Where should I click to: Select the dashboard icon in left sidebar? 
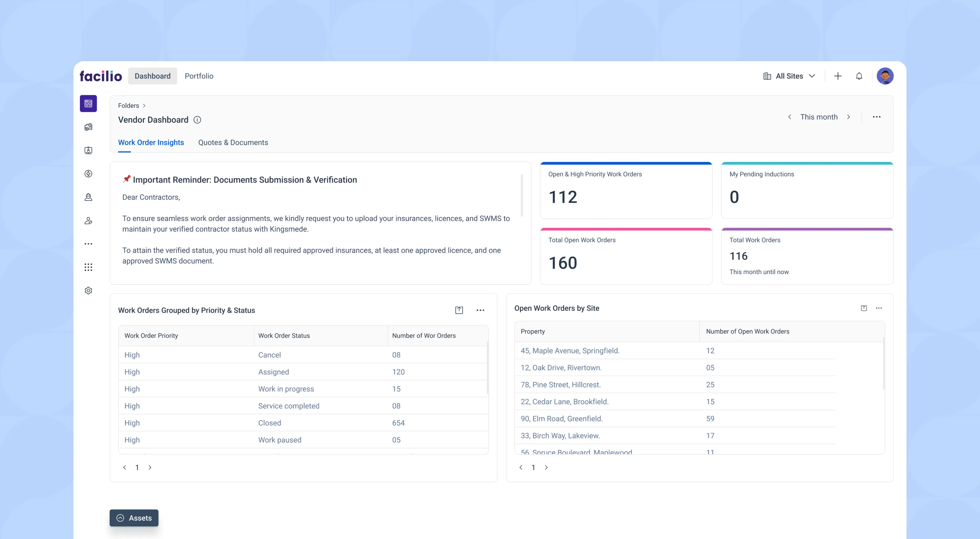pos(88,104)
